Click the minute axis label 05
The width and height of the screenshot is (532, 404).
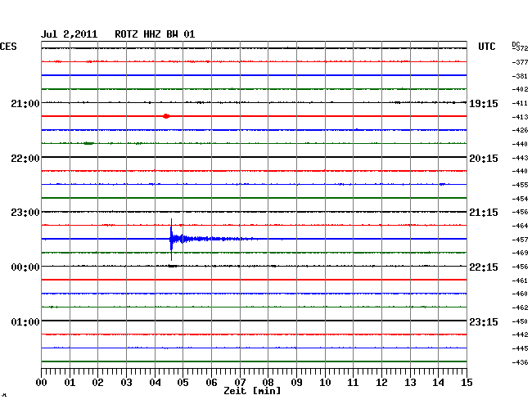tap(183, 382)
